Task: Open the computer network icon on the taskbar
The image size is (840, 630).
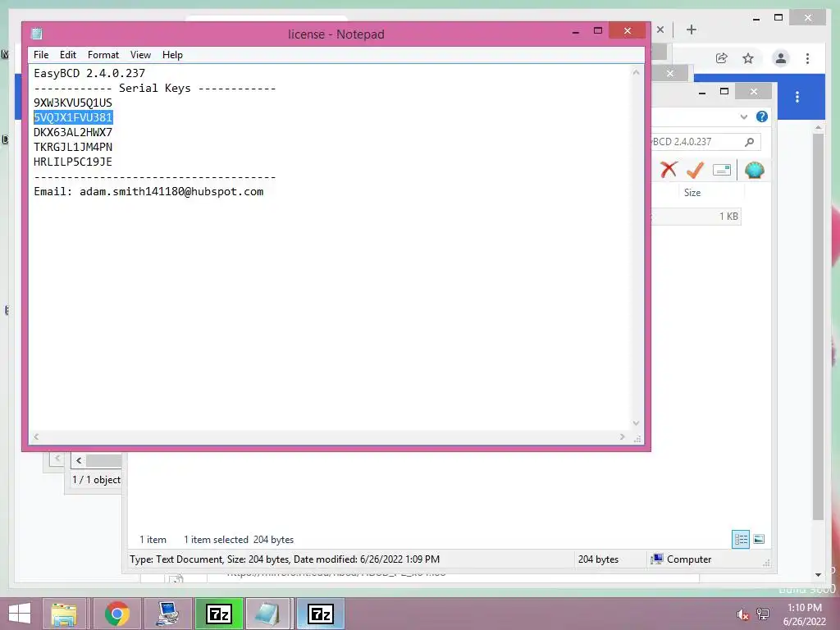Action: coord(168,614)
